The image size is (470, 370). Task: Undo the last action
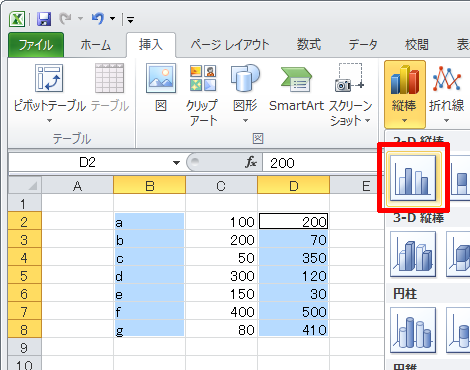[98, 19]
